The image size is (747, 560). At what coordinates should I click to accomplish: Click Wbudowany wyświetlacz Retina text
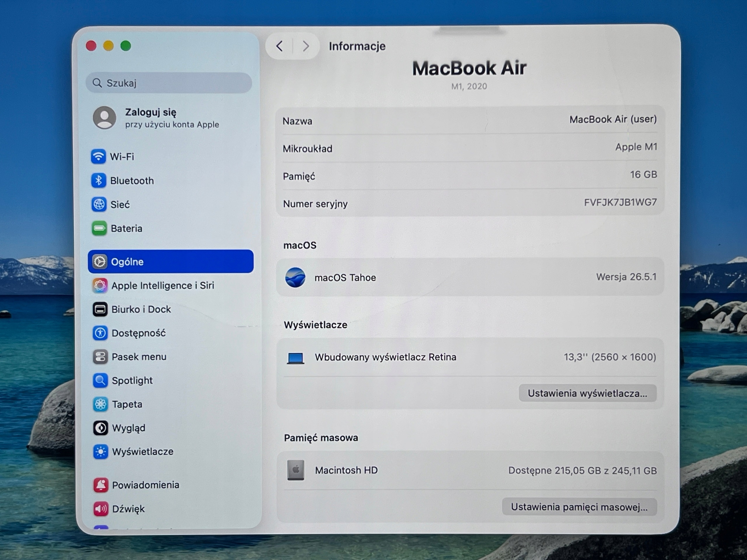386,357
